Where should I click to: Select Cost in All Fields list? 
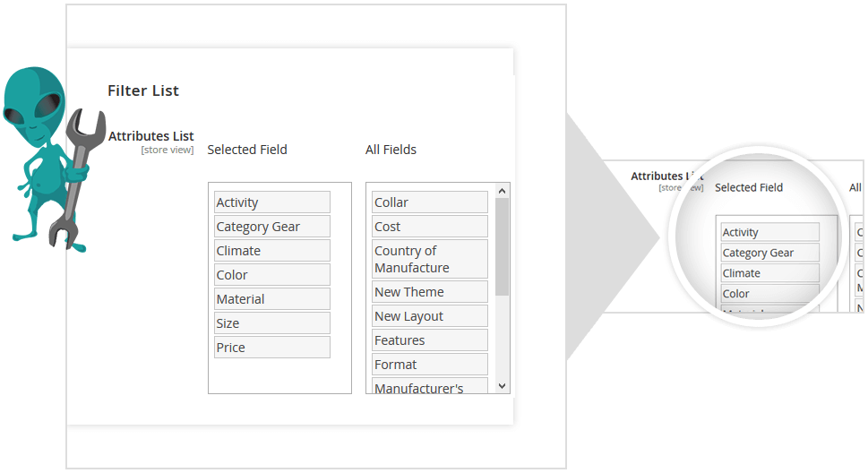430,227
